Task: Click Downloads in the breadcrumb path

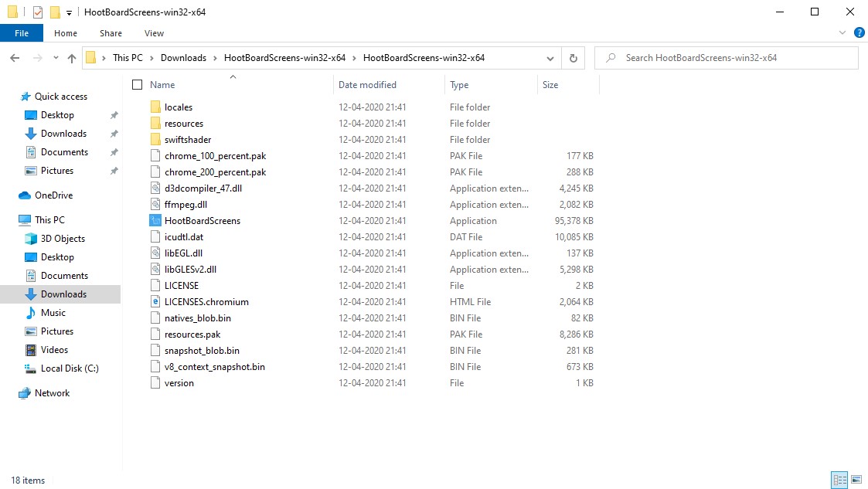Action: (x=183, y=58)
